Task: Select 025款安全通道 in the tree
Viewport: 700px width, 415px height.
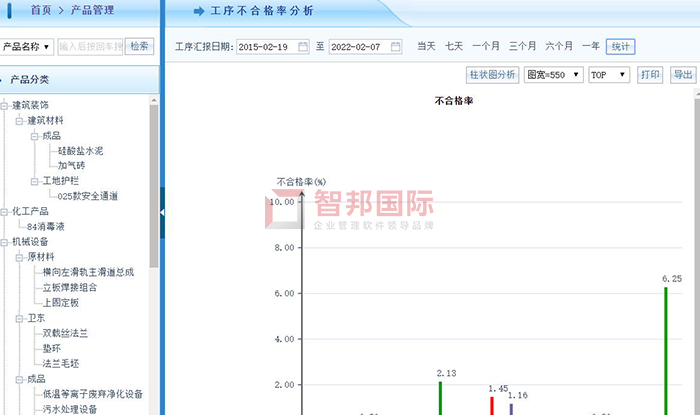Action: (x=88, y=196)
